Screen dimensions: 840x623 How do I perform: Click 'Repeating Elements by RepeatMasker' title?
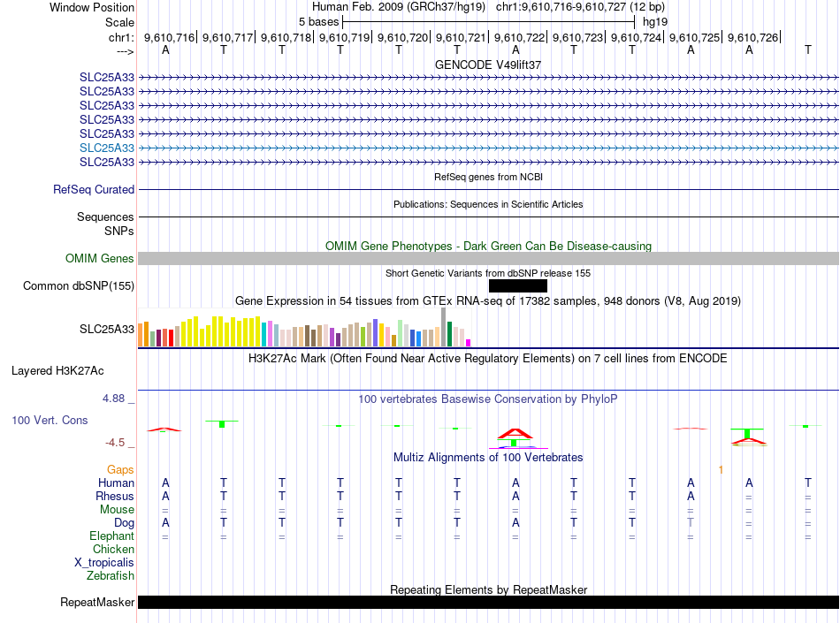[x=489, y=589]
